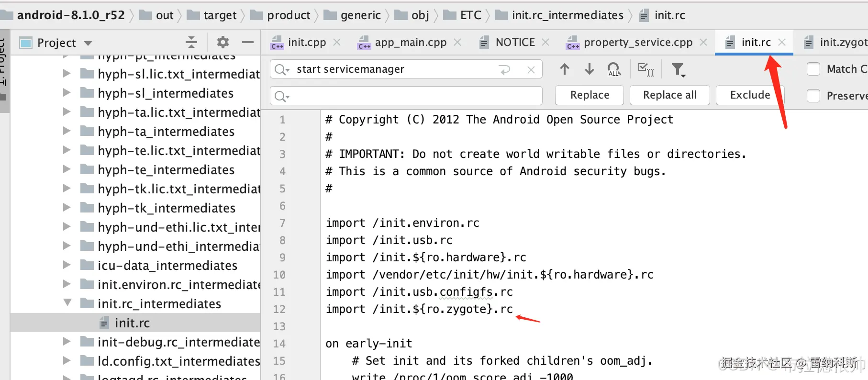The height and width of the screenshot is (380, 868).
Task: Click the Exclude button
Action: 750,95
